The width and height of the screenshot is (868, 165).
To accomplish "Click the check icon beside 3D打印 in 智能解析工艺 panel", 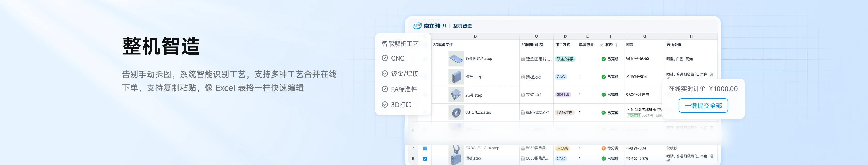I will (x=385, y=104).
